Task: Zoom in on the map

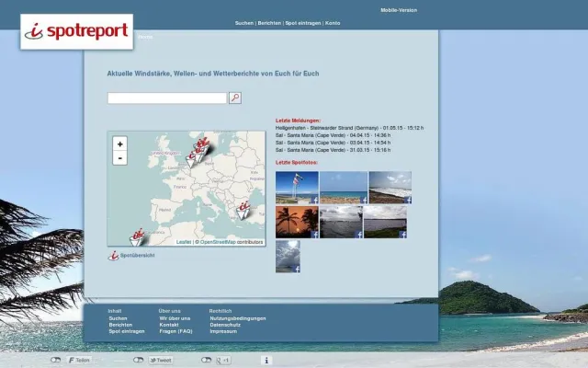Action: pyautogui.click(x=119, y=144)
